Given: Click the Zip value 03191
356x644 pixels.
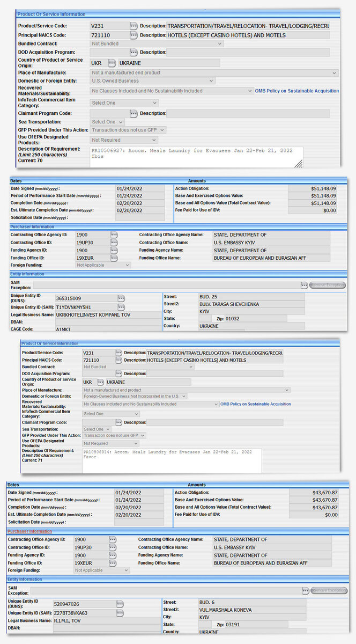Looking at the screenshot, I should tap(256, 625).
